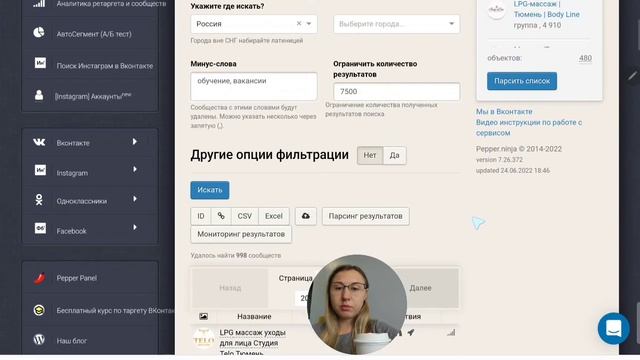Expand the Instagram sidebar submenu
640x360 pixels.
point(135,169)
